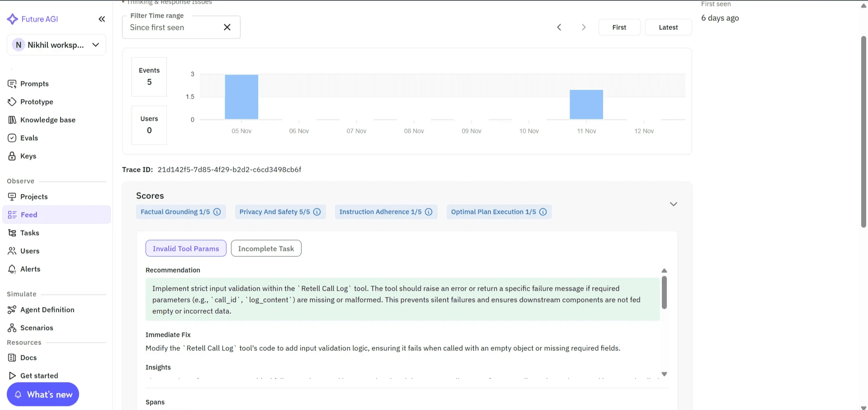Click the Evals checkmark icon
This screenshot has height=410, width=868.
click(x=12, y=138)
